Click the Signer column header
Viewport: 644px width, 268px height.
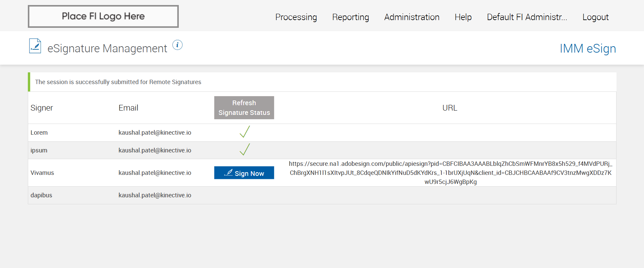click(42, 108)
